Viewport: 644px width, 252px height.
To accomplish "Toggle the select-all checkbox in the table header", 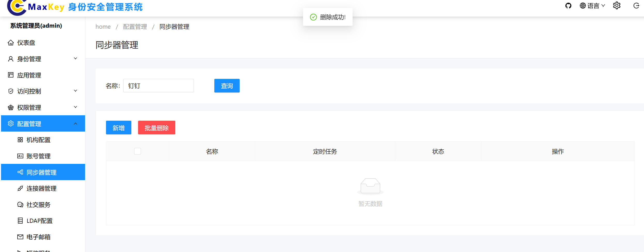I will [x=138, y=151].
